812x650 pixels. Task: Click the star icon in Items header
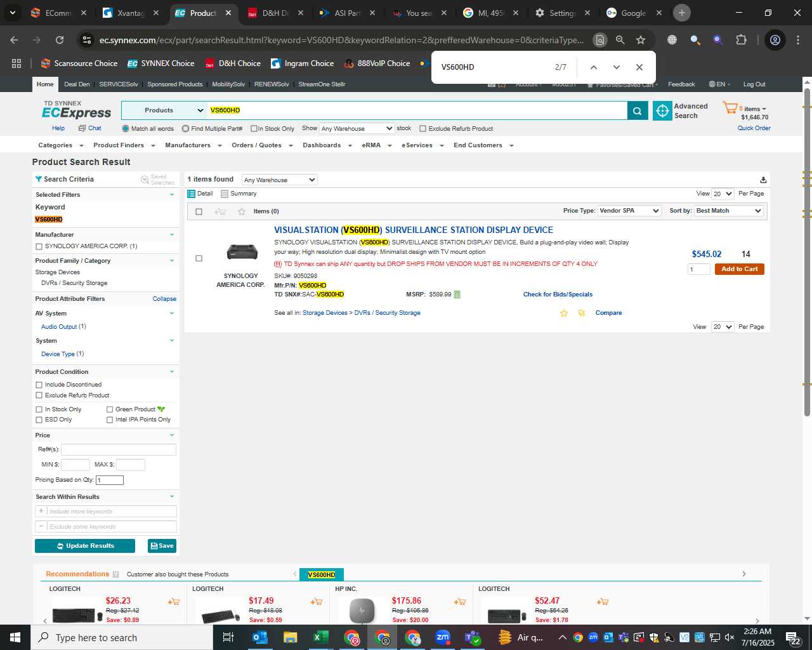242,211
